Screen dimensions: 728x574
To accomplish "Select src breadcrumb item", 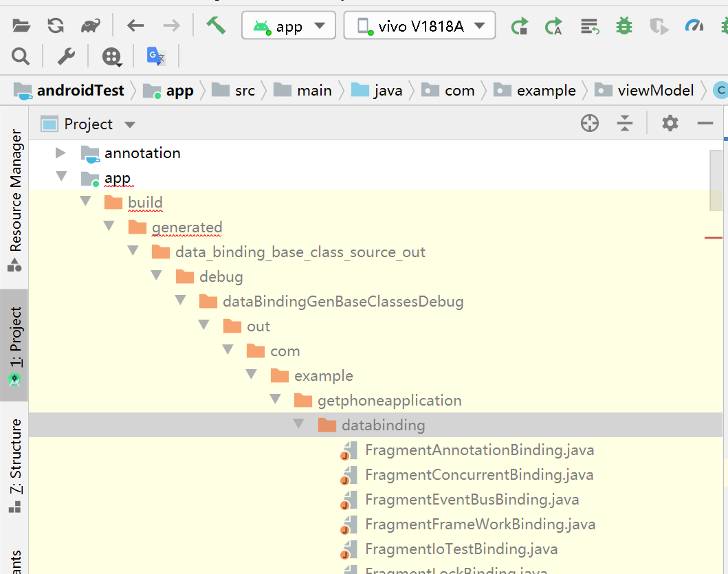I will [234, 90].
